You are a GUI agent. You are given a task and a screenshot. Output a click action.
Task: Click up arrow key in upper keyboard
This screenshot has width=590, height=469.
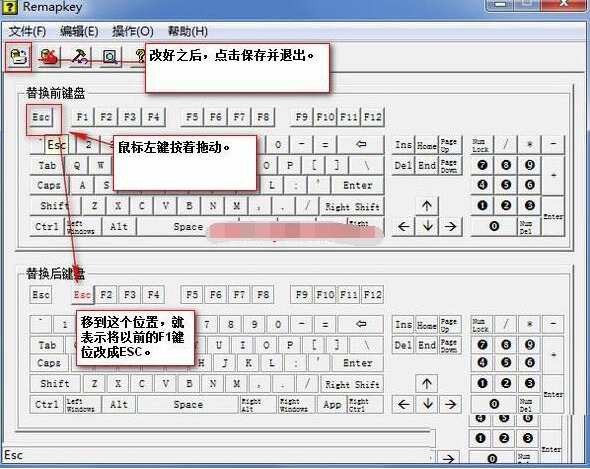pyautogui.click(x=427, y=206)
